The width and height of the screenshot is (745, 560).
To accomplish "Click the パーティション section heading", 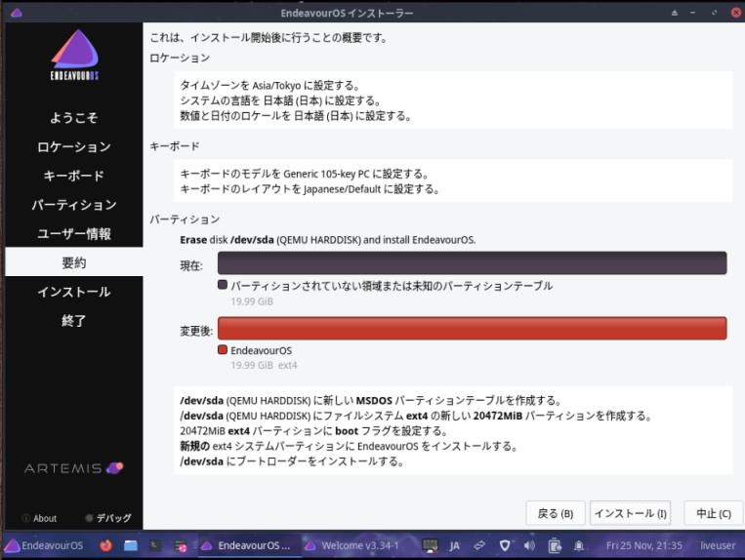I will [x=185, y=220].
